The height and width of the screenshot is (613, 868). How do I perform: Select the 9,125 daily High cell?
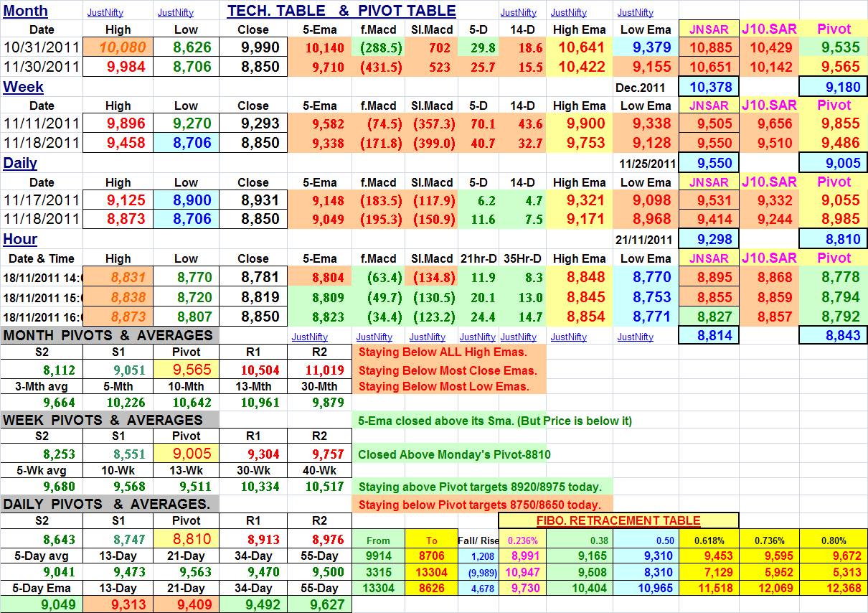click(118, 200)
